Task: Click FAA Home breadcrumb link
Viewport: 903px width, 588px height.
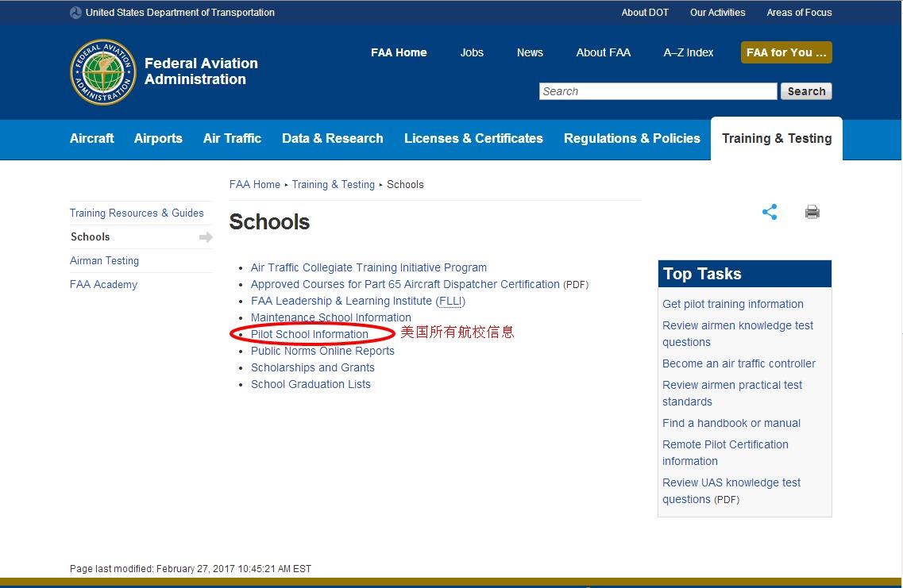Action: coord(255,184)
